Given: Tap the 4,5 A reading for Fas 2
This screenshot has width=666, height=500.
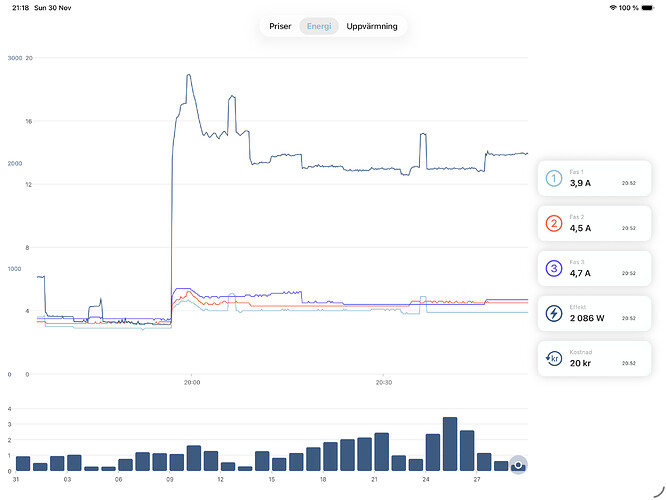Looking at the screenshot, I should (581, 228).
